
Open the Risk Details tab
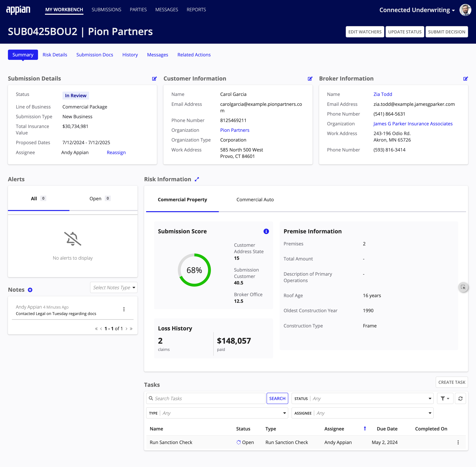tap(55, 55)
